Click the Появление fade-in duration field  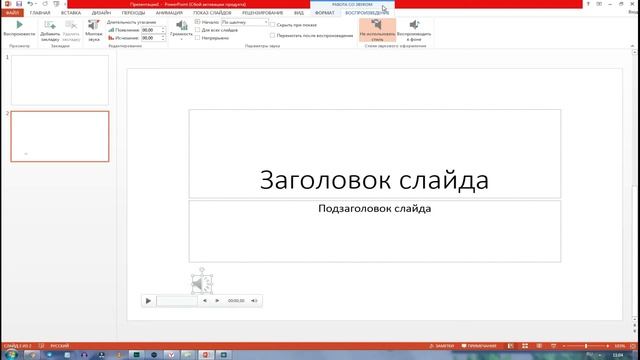151,30
